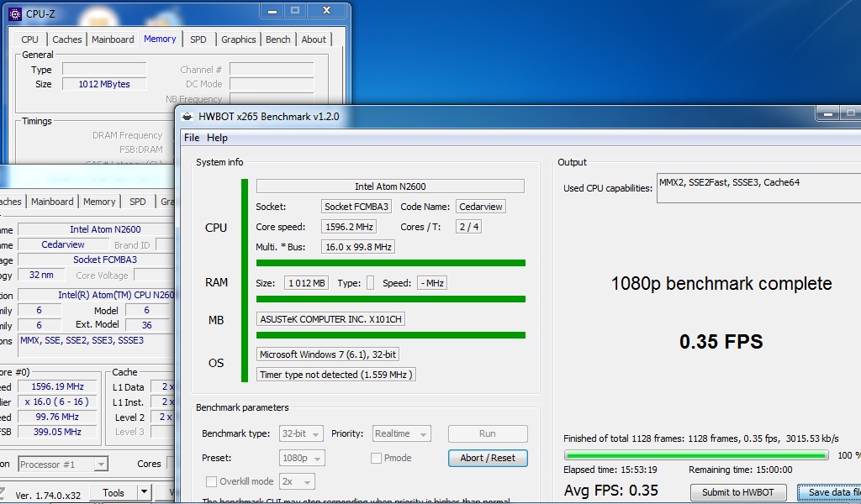Switch to the CPU tab in top CPU-Z window
Screen dimensions: 861x504
29,39
